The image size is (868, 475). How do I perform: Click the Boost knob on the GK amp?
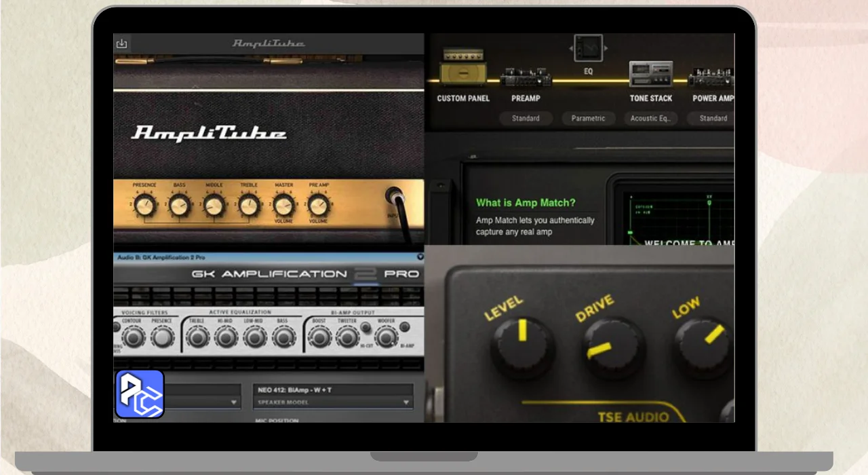(319, 337)
